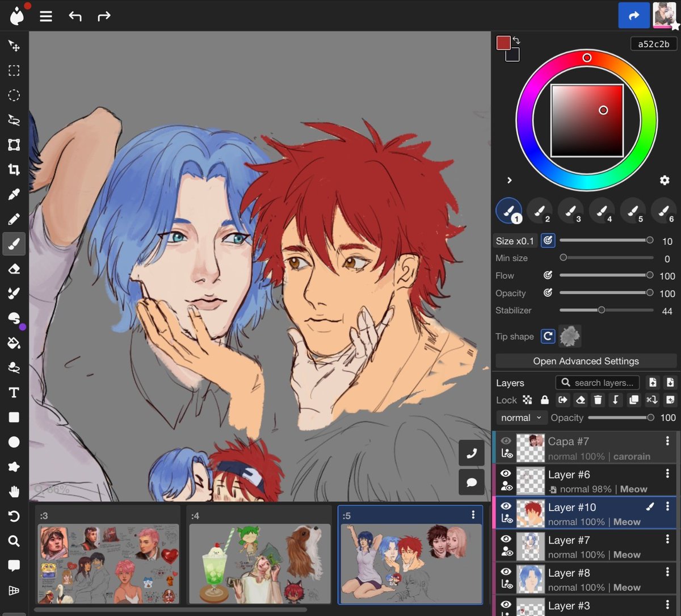This screenshot has height=616, width=681.
Task: Select brush preset 1
Action: tap(509, 211)
